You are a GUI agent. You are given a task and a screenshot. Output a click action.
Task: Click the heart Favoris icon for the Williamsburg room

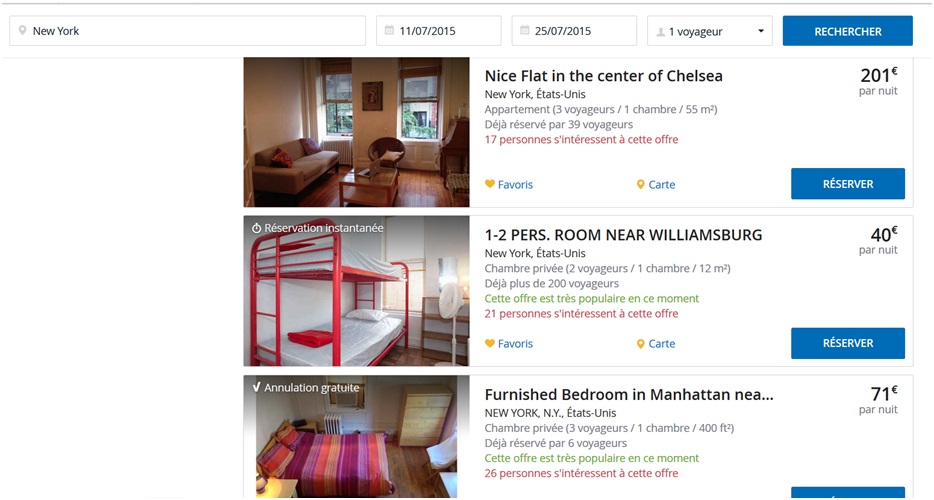(x=490, y=343)
